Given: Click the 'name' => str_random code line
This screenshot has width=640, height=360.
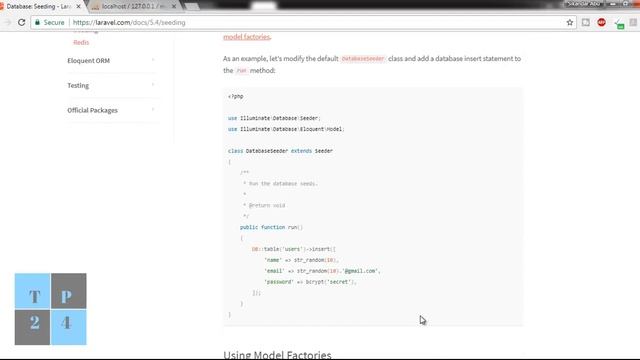Looking at the screenshot, I should click(302, 260).
